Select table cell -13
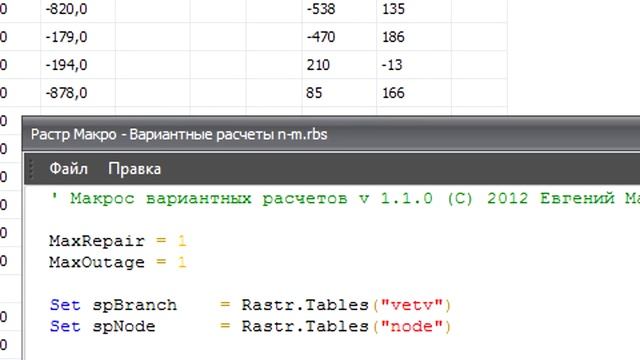Viewport: 640px width, 360px height. [x=414, y=65]
